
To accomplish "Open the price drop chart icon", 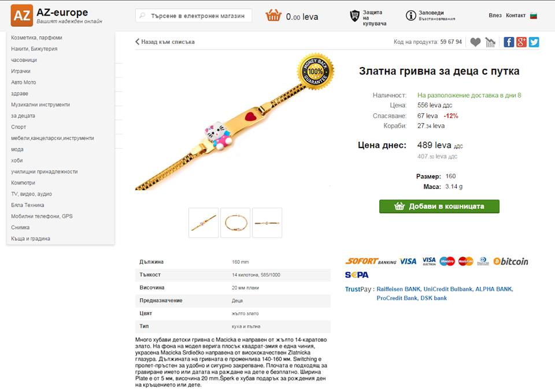I will (x=490, y=42).
